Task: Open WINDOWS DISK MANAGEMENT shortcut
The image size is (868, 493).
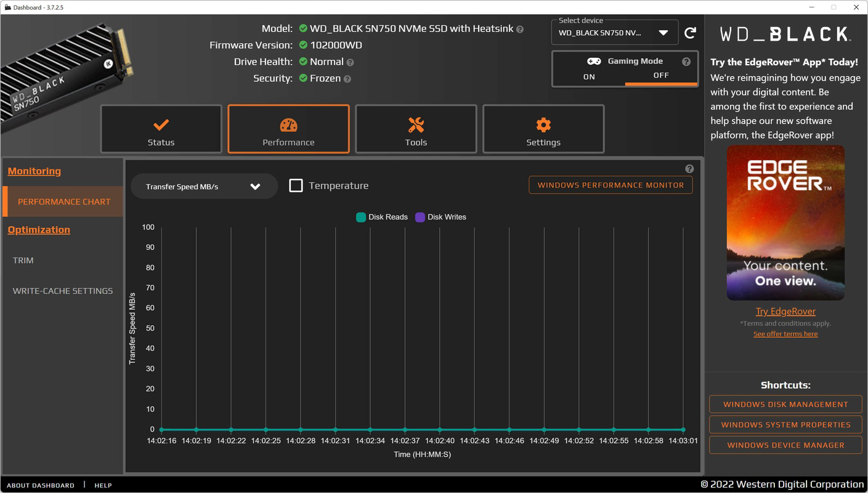Action: click(785, 404)
